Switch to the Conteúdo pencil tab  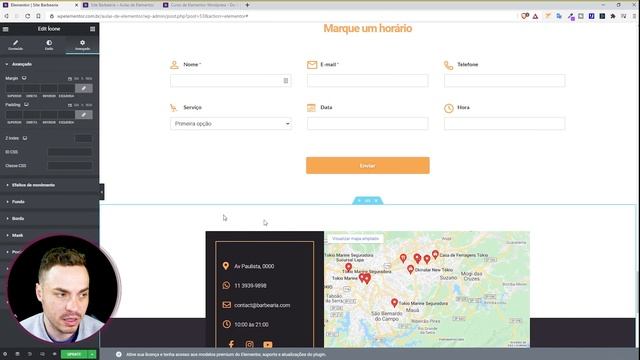[16, 45]
